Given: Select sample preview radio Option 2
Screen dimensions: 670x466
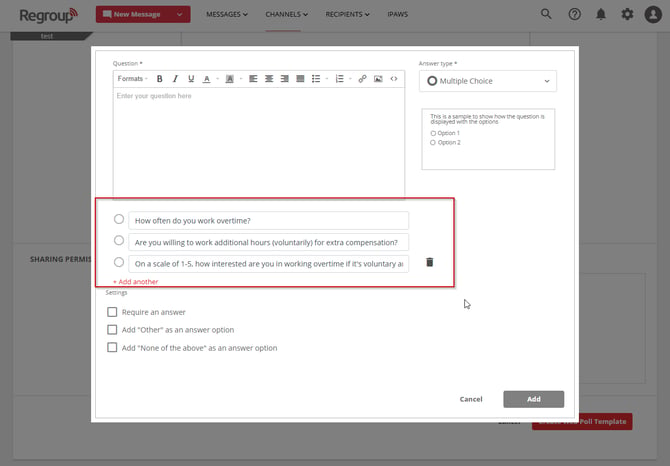Looking at the screenshot, I should click(x=433, y=143).
